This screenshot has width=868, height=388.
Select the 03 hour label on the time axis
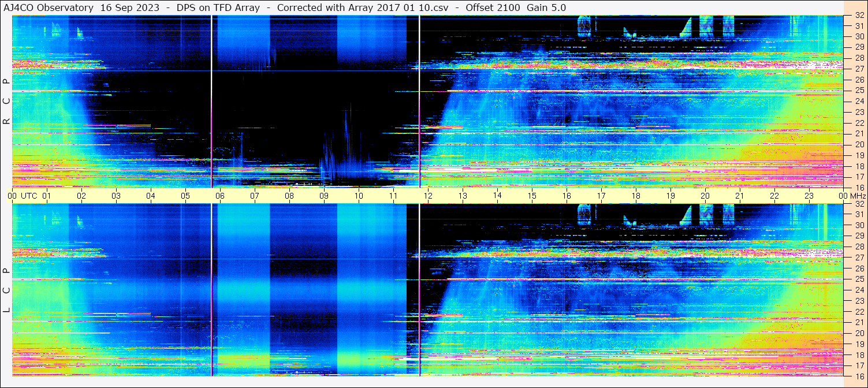pyautogui.click(x=116, y=196)
